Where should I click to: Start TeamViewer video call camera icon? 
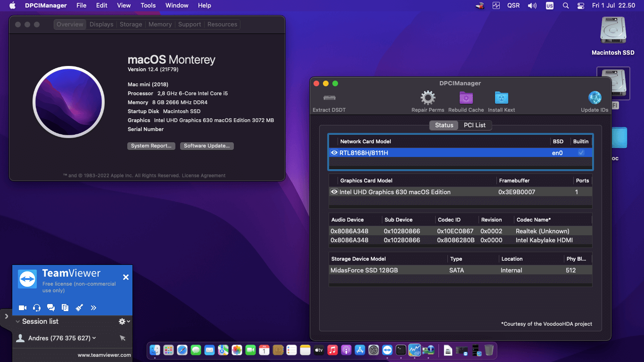[23, 308]
